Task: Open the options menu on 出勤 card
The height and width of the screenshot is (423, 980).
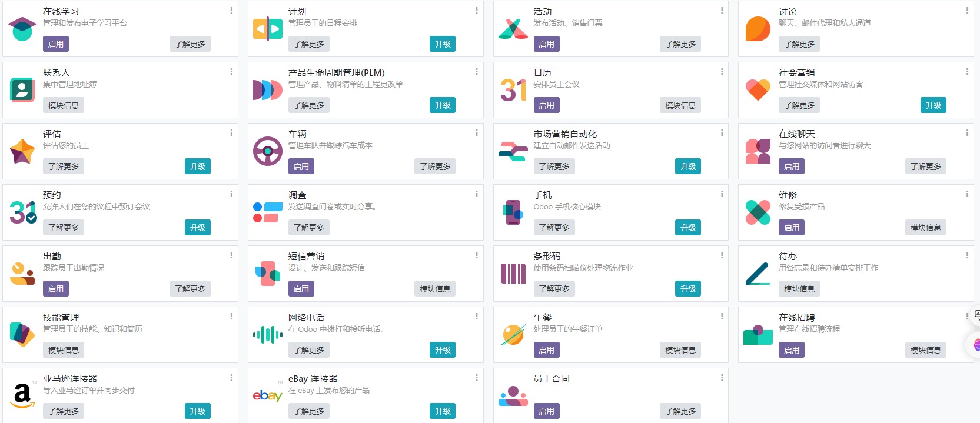Action: click(x=231, y=255)
